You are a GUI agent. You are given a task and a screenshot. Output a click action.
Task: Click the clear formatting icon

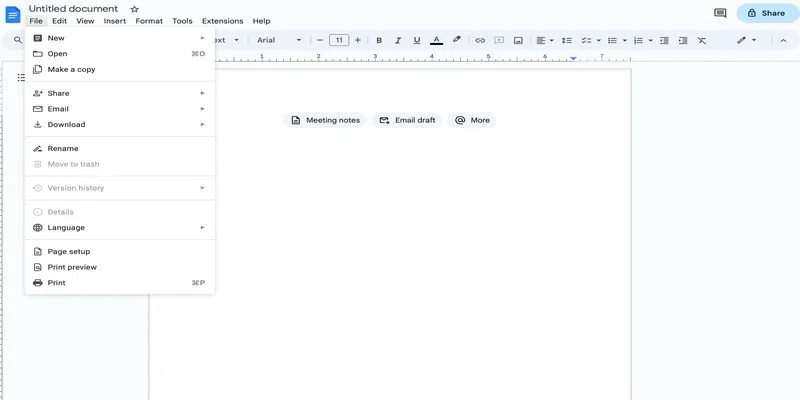click(x=702, y=40)
